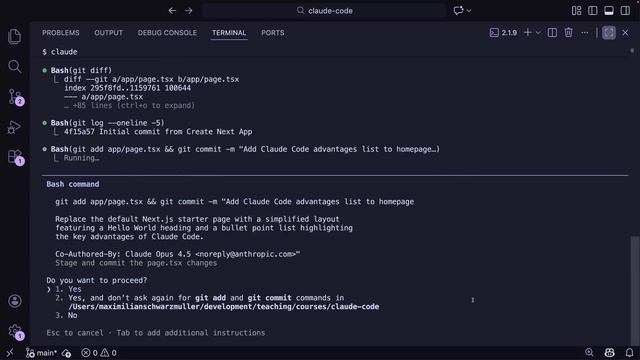
Task: Click the zoom icon in the status bar
Action: point(589,352)
